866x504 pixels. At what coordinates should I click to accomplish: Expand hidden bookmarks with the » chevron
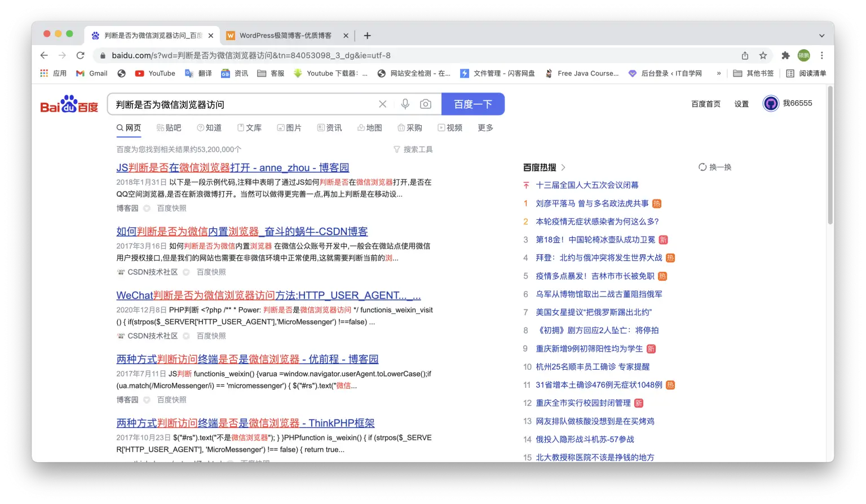click(x=718, y=73)
